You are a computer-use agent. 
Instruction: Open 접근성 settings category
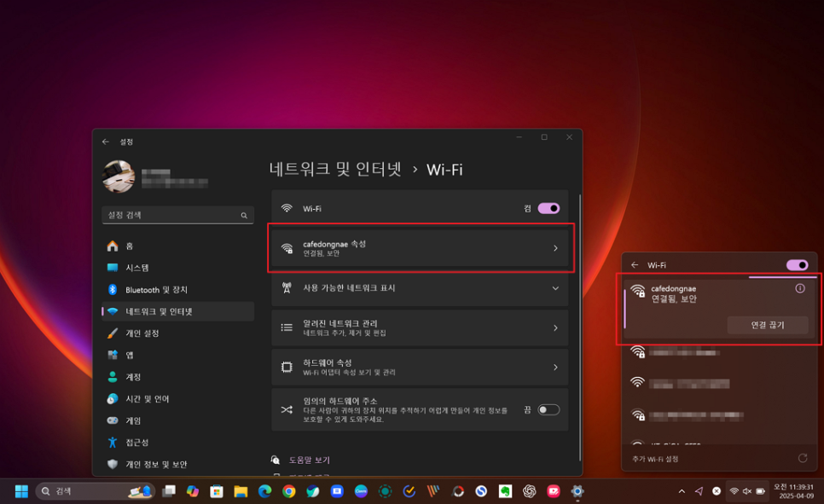[x=177, y=443]
